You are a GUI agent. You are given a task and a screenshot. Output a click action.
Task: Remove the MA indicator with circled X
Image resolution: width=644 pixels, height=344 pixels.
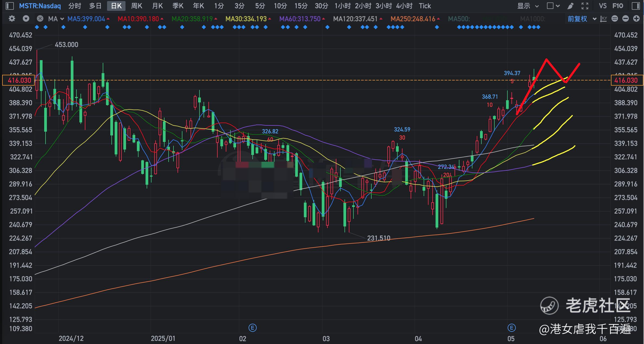(x=40, y=19)
